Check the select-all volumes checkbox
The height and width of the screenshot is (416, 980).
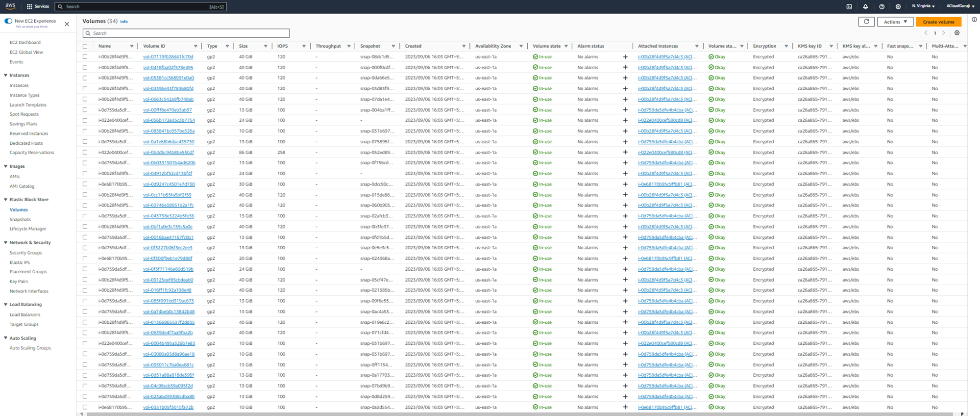[85, 46]
